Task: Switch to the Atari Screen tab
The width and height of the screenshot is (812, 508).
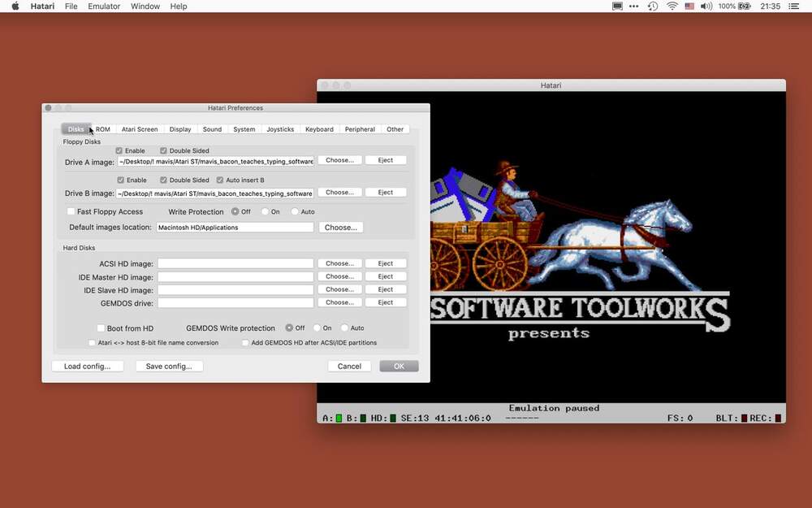Action: click(140, 129)
